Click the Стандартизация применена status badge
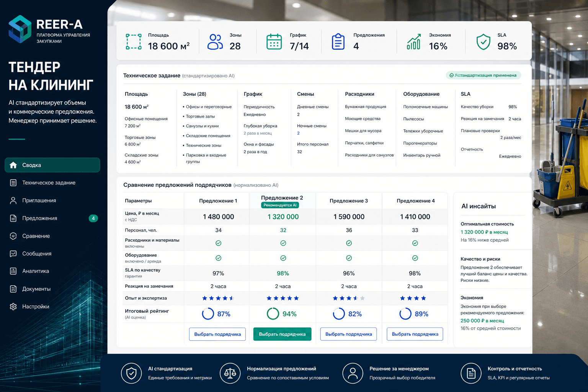 (483, 75)
